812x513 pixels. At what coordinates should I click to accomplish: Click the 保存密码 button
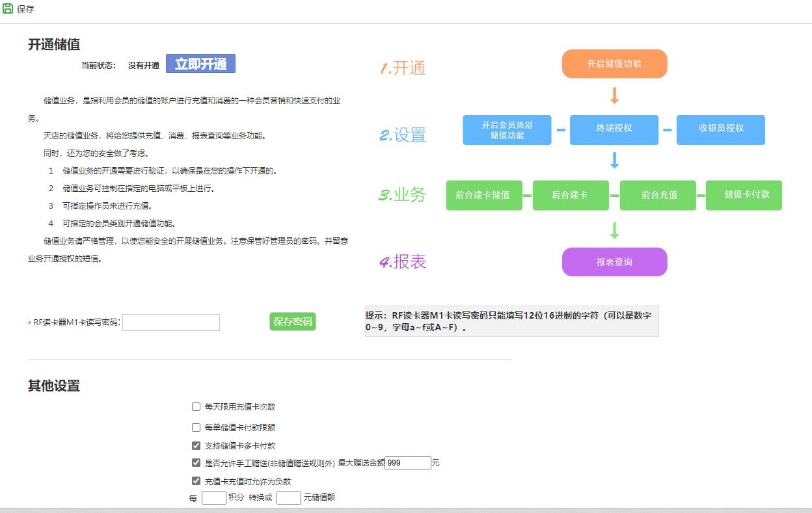point(293,321)
